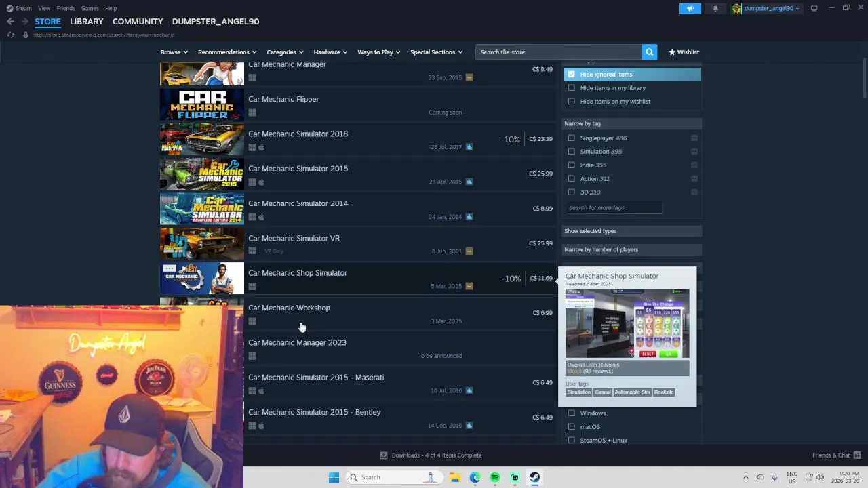
Task: Focus the Search the store field
Action: (558, 52)
